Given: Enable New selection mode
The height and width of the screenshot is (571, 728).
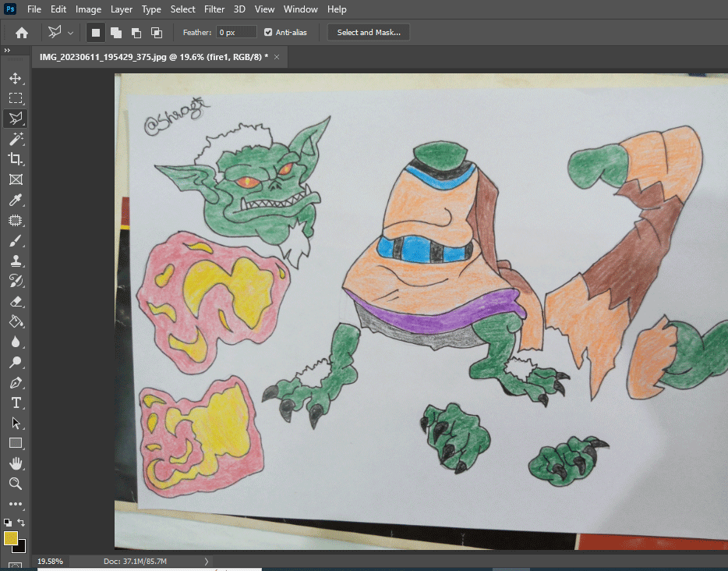Looking at the screenshot, I should [96, 33].
